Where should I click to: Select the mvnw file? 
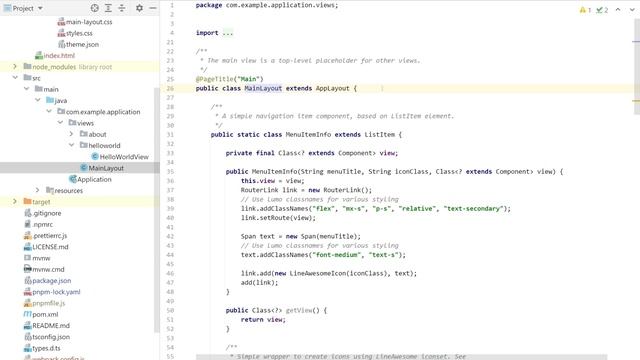41,258
